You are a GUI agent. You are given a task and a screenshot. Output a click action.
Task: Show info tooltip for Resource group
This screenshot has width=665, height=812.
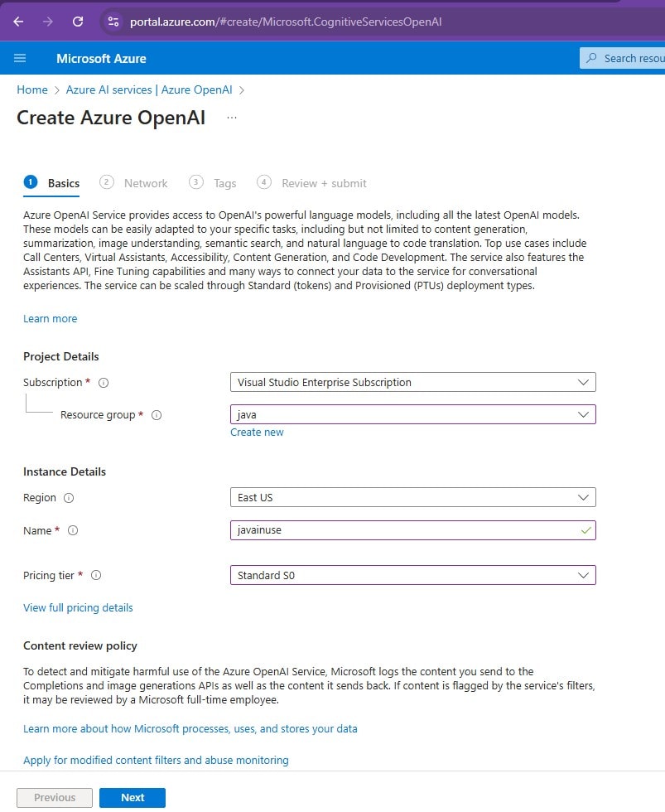point(157,415)
